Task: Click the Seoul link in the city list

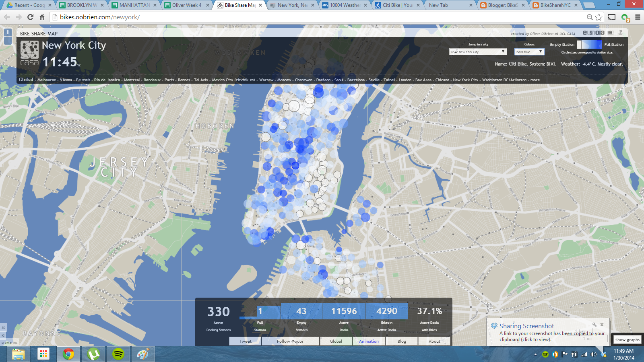Action: [x=339, y=80]
